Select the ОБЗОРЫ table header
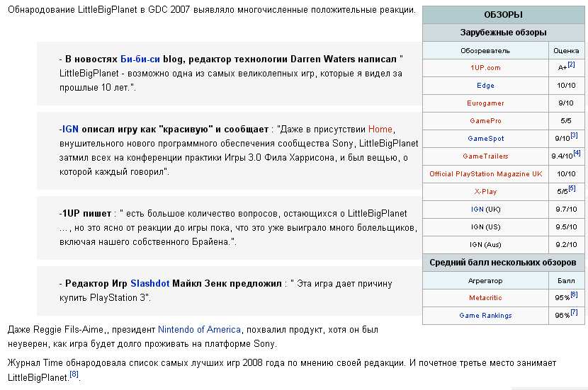Image resolution: width=588 pixels, height=390 pixels. pyautogui.click(x=503, y=15)
